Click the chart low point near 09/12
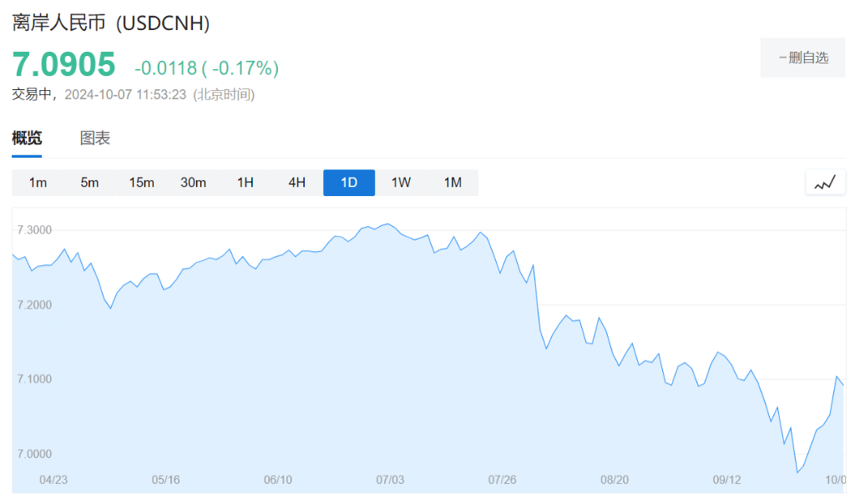 click(x=797, y=472)
